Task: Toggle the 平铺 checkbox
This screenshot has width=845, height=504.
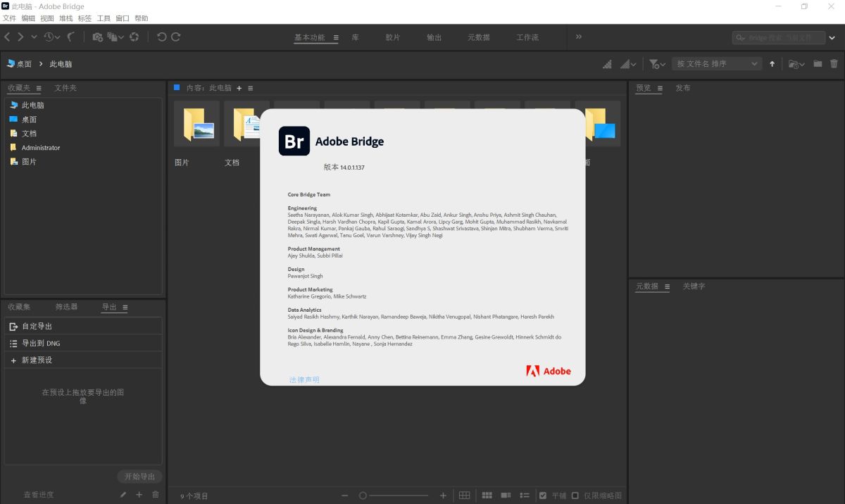Action: click(x=542, y=496)
